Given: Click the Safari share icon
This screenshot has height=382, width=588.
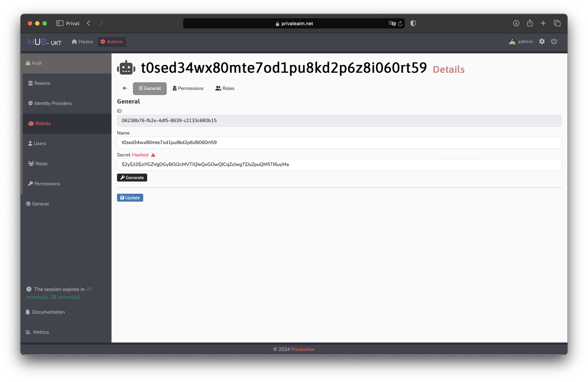Looking at the screenshot, I should [530, 23].
